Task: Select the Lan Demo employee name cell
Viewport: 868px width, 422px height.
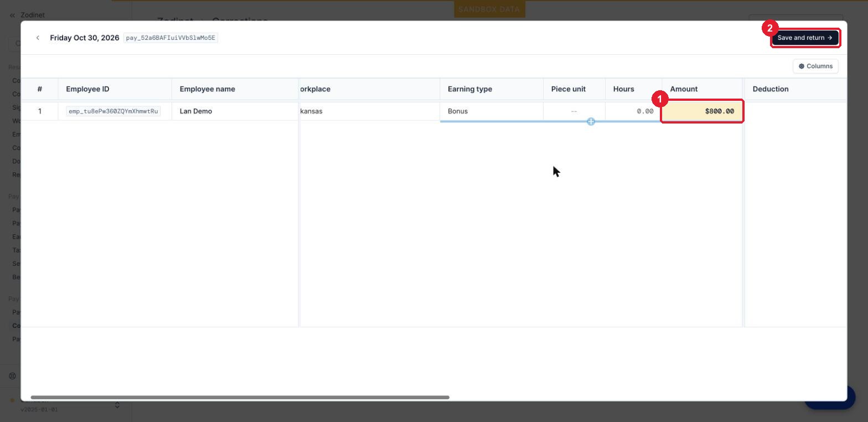Action: pos(235,111)
